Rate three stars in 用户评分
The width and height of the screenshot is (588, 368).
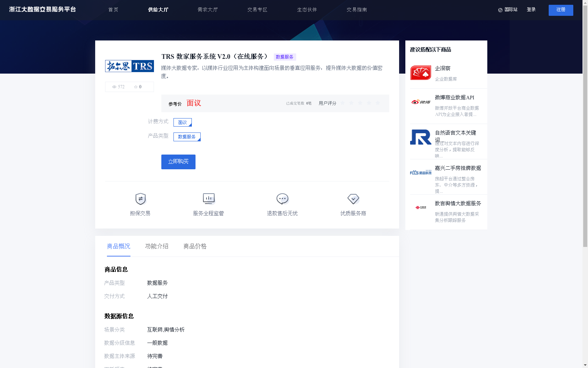click(x=360, y=103)
